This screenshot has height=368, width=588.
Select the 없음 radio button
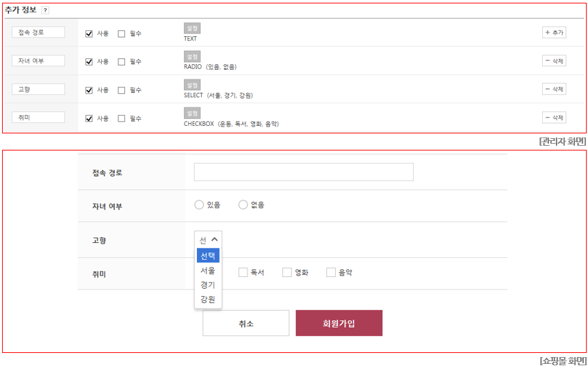point(243,205)
